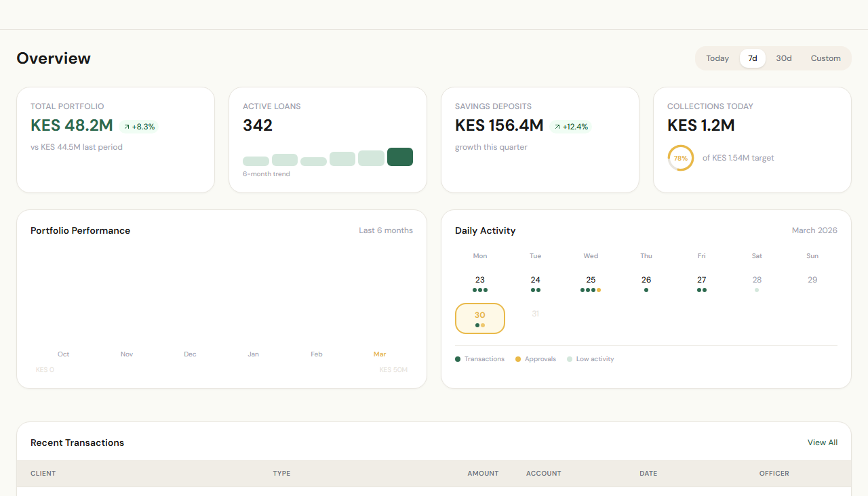Click the +12.4% savings growth badge
Screen dimensions: 868x496
click(x=571, y=127)
